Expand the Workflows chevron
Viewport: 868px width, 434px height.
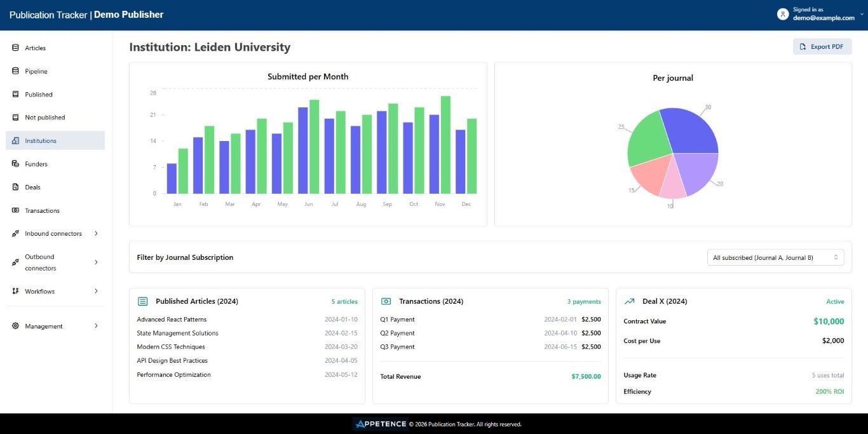(x=96, y=291)
